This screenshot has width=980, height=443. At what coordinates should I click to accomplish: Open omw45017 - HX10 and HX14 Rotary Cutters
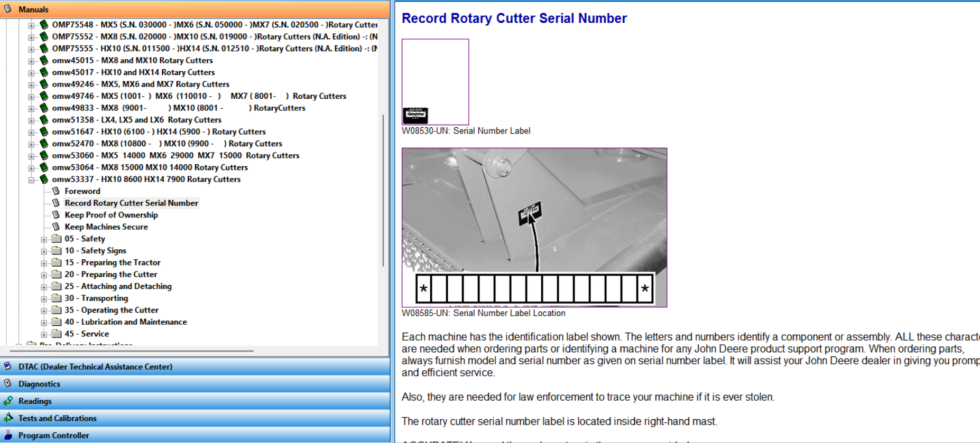(x=133, y=72)
